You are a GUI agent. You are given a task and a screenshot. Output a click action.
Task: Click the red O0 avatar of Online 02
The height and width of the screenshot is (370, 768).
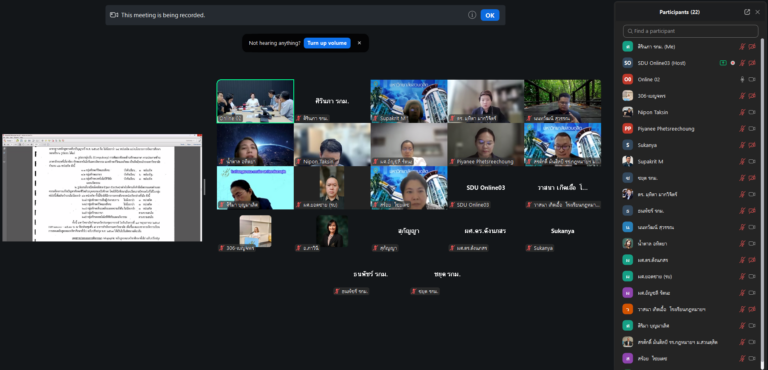pos(627,79)
